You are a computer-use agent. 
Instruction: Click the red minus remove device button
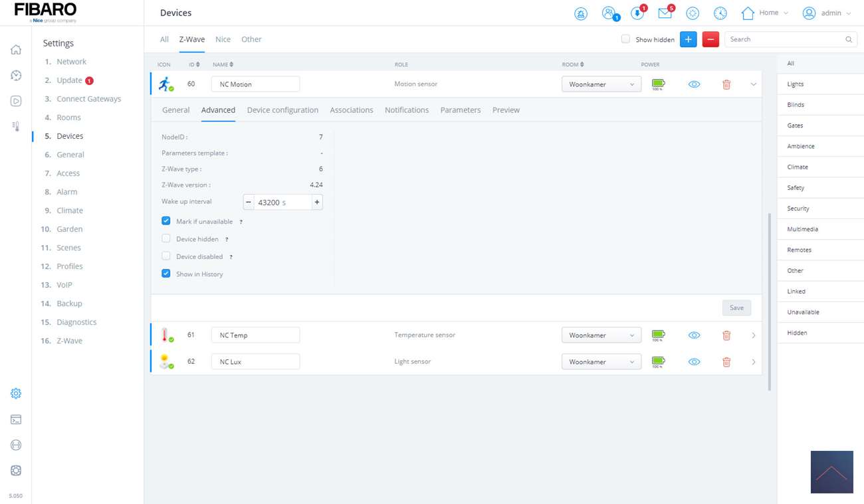click(x=710, y=40)
